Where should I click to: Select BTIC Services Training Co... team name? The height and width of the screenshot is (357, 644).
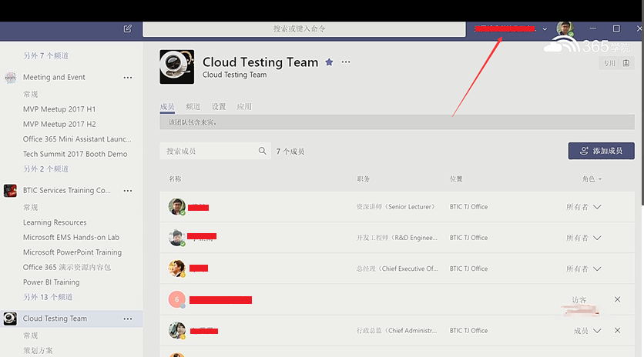(x=66, y=190)
